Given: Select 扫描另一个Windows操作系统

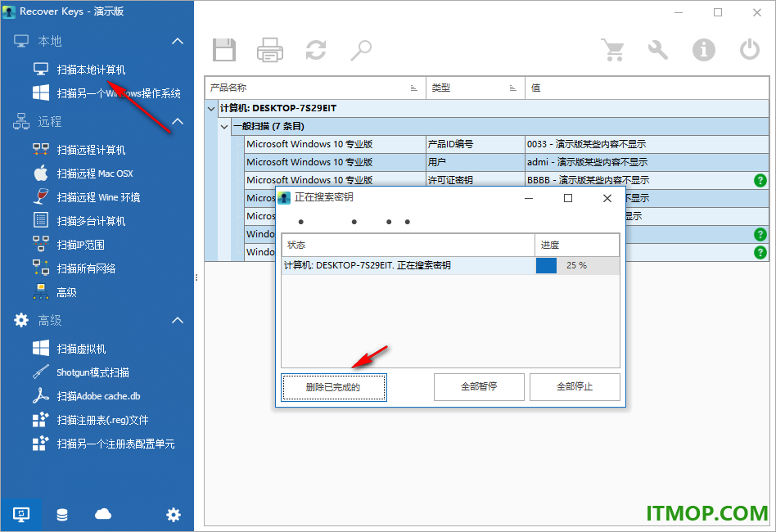Looking at the screenshot, I should coord(119,93).
